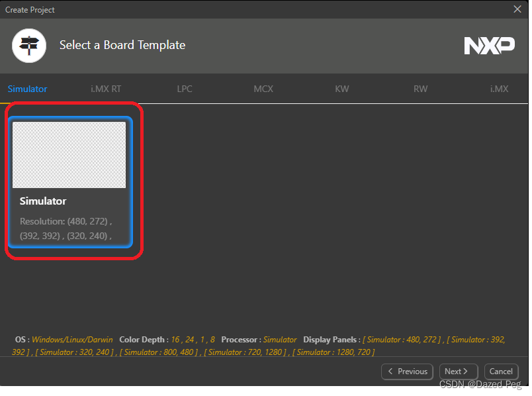Cancel the Create Project dialog
532x396 pixels.
pos(501,371)
